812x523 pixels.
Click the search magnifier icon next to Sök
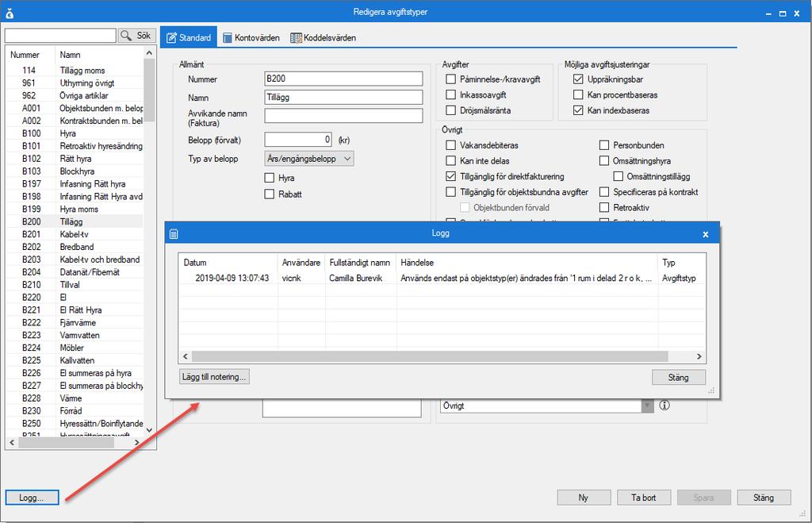pos(126,35)
